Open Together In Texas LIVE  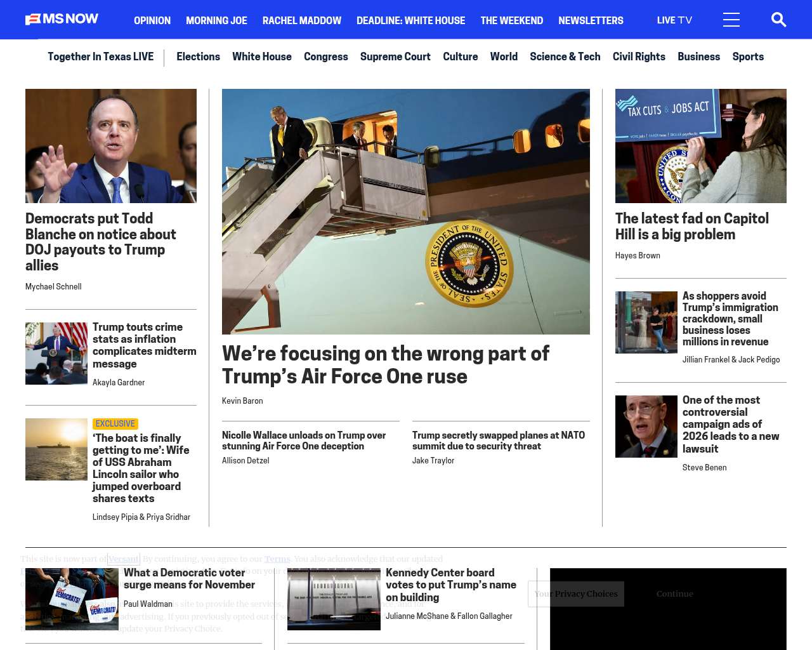pos(100,56)
